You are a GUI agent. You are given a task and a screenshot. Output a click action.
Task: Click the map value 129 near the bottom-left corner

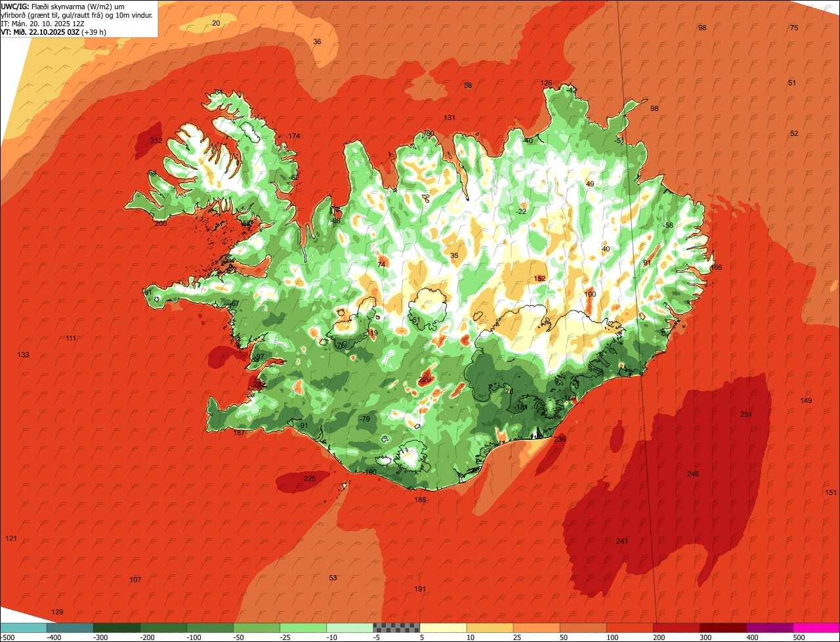pyautogui.click(x=58, y=612)
